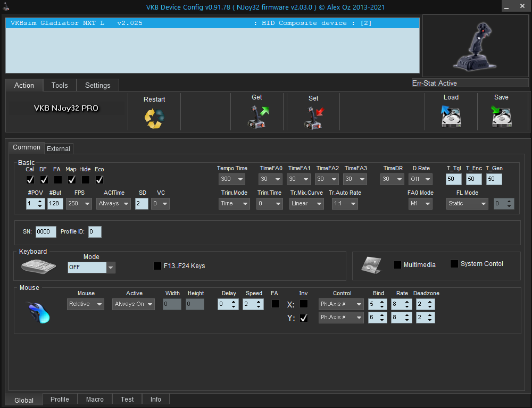Select VKBsim Gladiator NXT L device row
The image size is (532, 408).
(212, 23)
